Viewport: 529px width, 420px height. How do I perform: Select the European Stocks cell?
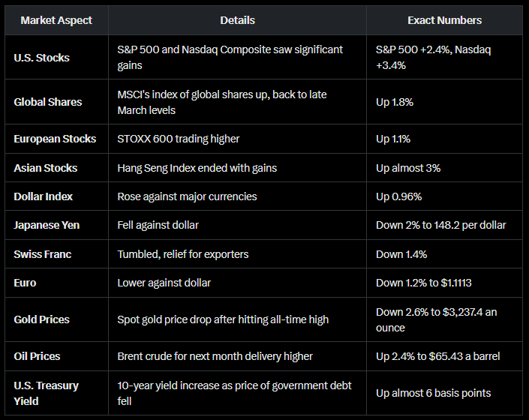tap(55, 139)
